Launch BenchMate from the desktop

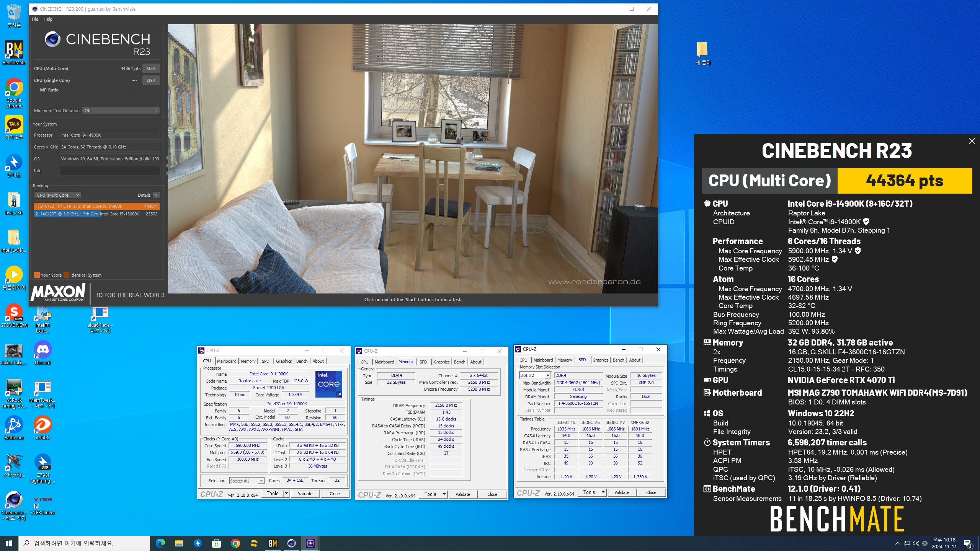coord(14,53)
